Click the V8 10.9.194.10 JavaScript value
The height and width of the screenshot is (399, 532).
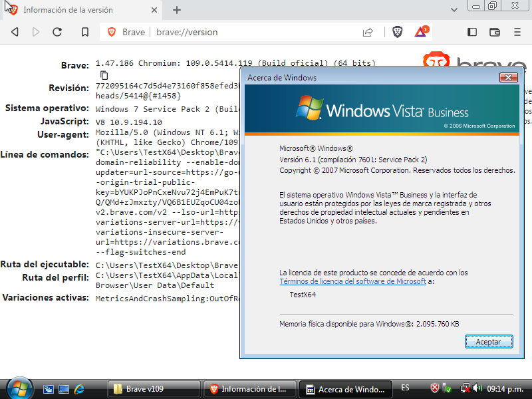pos(128,122)
